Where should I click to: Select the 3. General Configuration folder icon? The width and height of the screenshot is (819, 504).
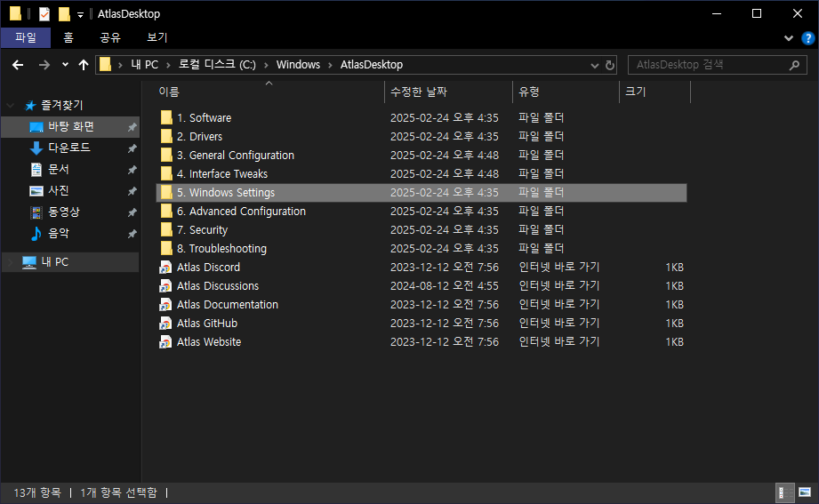[166, 156]
